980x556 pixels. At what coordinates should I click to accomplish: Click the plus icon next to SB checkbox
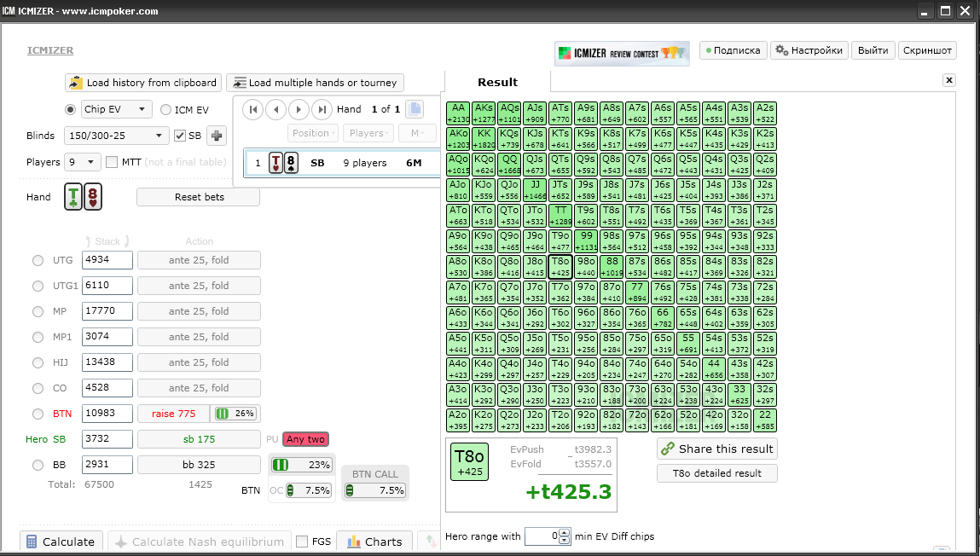[x=217, y=136]
